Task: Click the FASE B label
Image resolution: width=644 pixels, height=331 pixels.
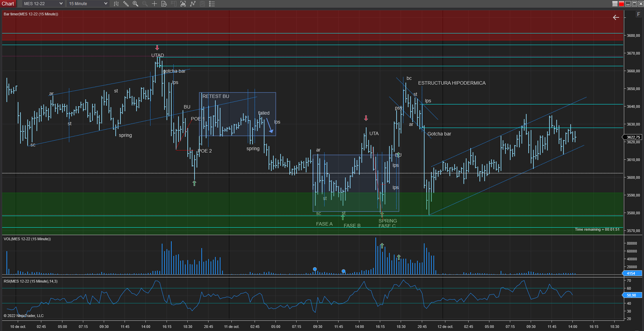Action: [x=352, y=226]
